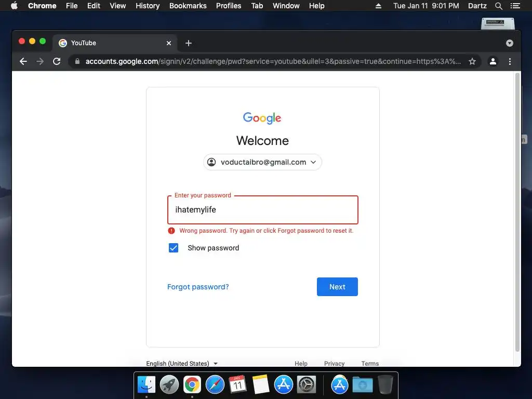
Task: Open the Help menu in the menu bar
Action: 316,6
